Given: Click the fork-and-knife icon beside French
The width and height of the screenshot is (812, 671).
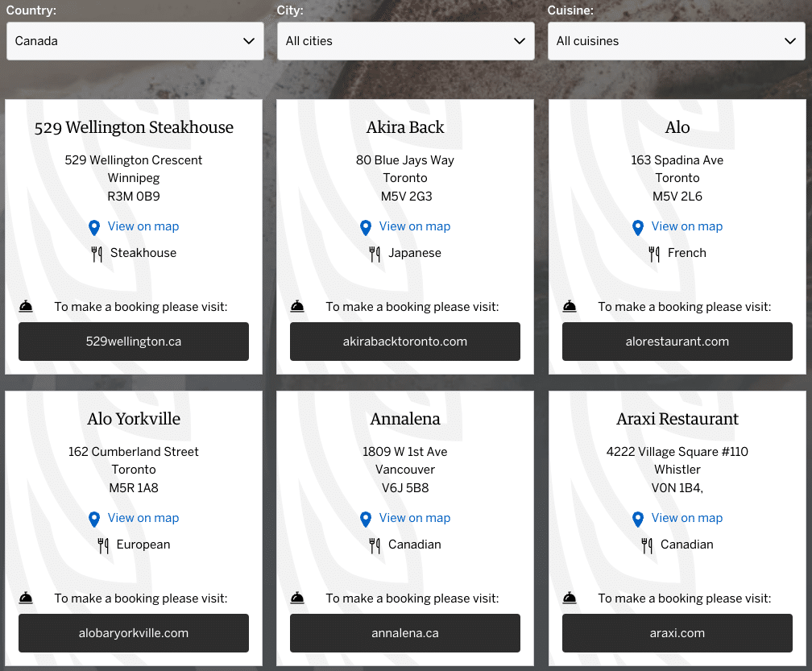Looking at the screenshot, I should (x=654, y=254).
